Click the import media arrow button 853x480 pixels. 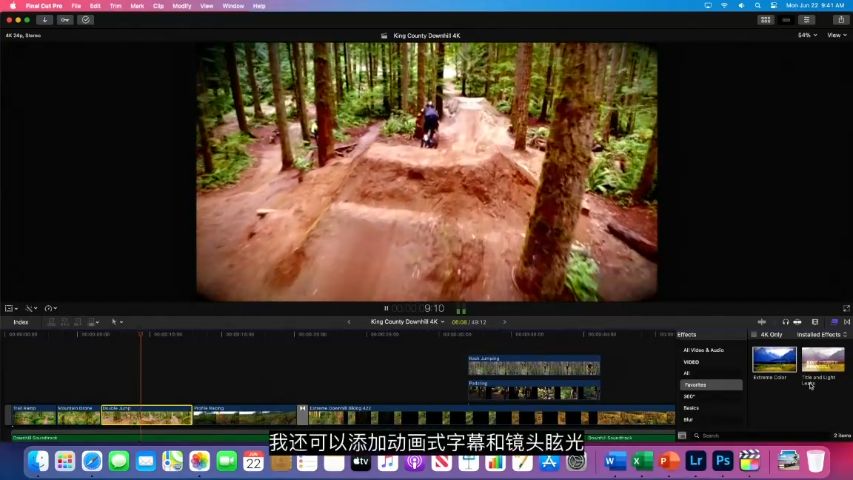[44, 19]
